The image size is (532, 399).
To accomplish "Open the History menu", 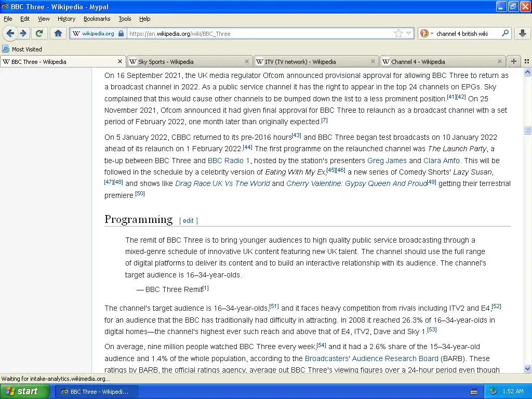I will pyautogui.click(x=66, y=19).
